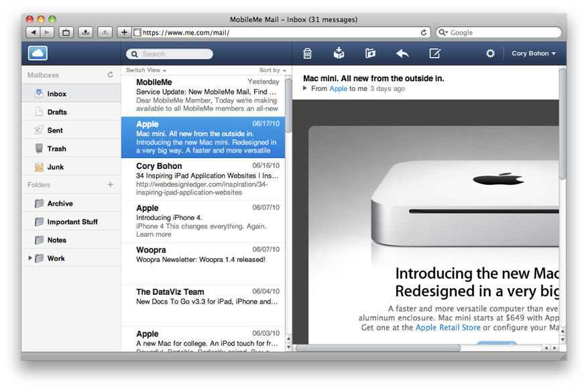Viewport: 588px width, 390px height.
Task: Refresh mailboxes with circular arrow icon
Action: 110,74
